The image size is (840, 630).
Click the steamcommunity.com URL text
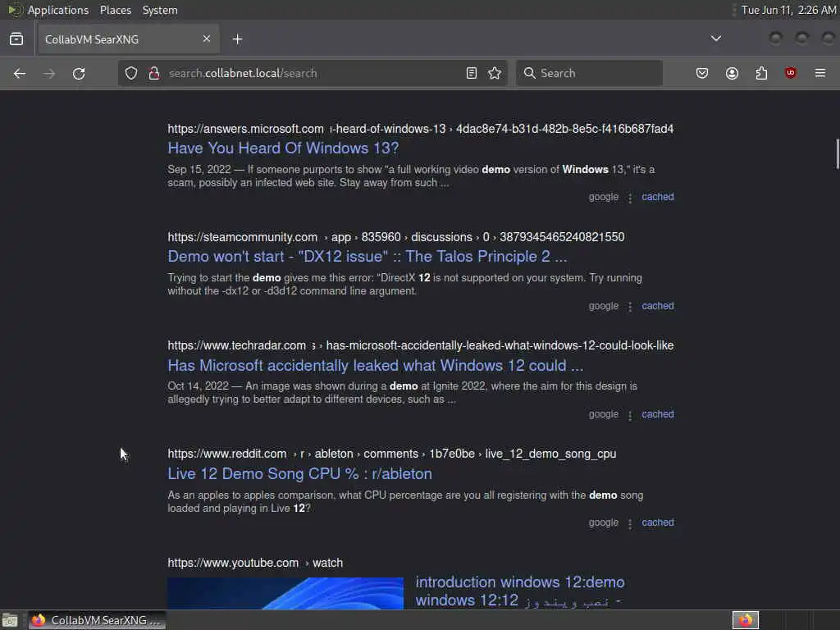point(242,237)
